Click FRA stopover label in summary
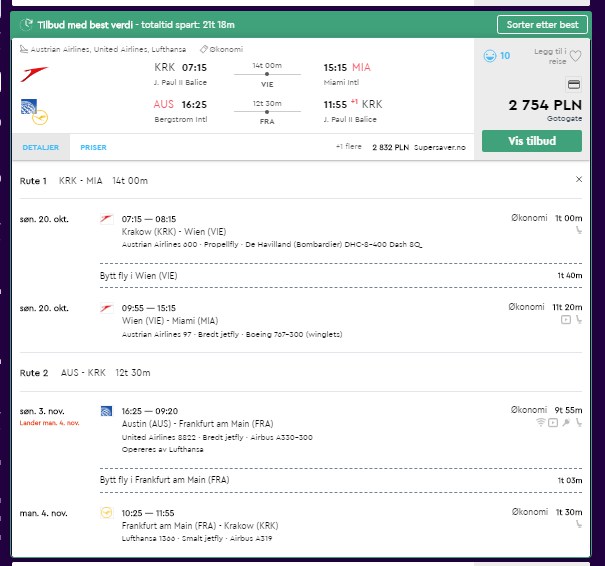 (267, 122)
